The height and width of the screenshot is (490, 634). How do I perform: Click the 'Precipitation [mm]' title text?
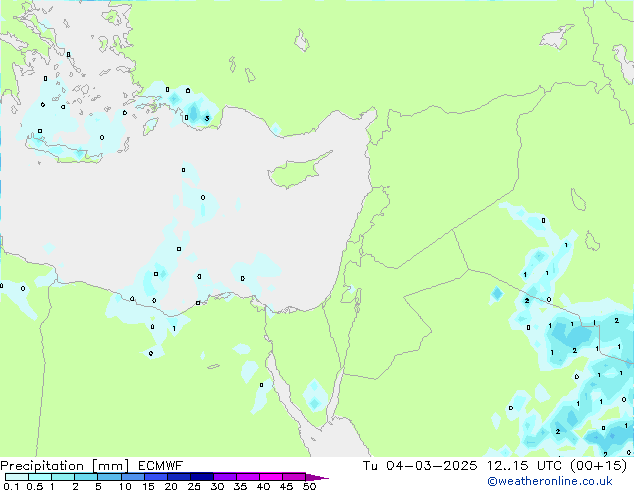64,466
